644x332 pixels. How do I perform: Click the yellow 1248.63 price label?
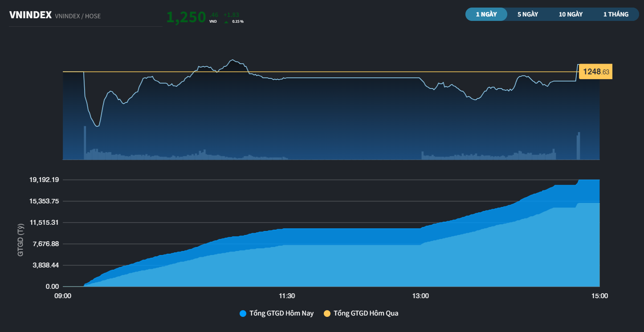(x=595, y=72)
